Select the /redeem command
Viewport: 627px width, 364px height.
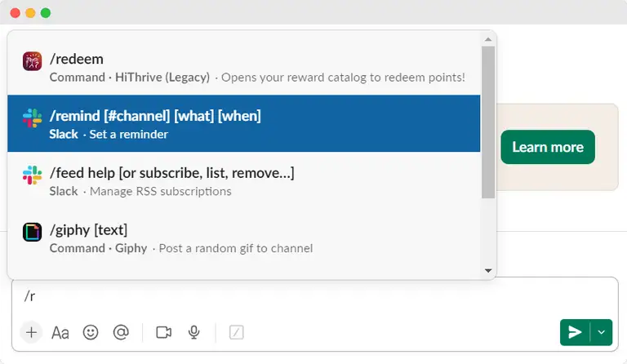[243, 67]
